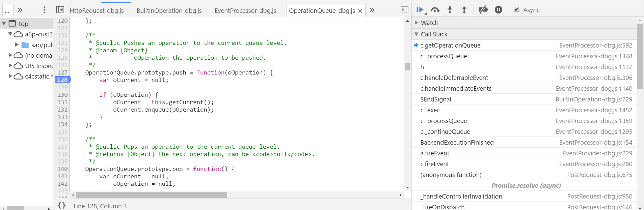The image size is (644, 210).
Task: Hide the debugger sidebar
Action: (404, 10)
